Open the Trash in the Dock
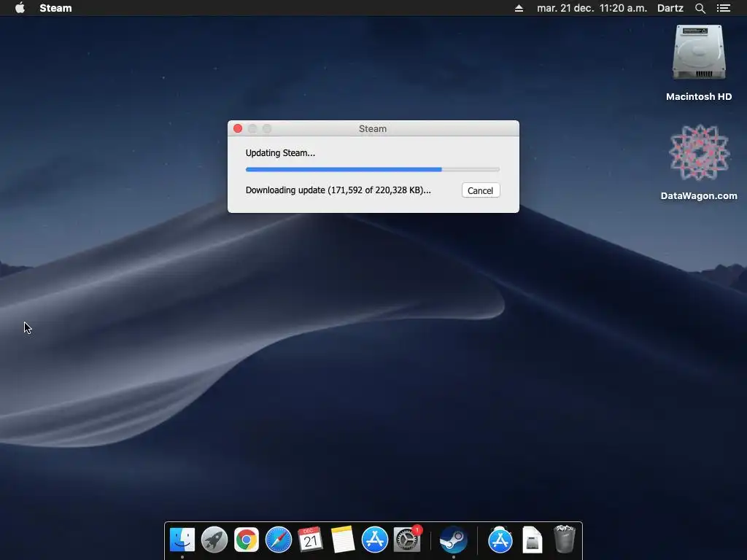 pos(565,539)
